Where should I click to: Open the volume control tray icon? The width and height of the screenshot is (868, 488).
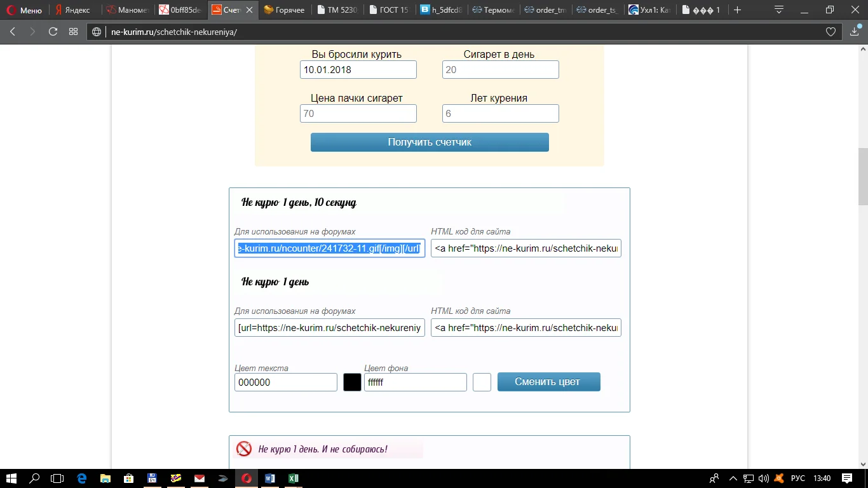[763, 478]
